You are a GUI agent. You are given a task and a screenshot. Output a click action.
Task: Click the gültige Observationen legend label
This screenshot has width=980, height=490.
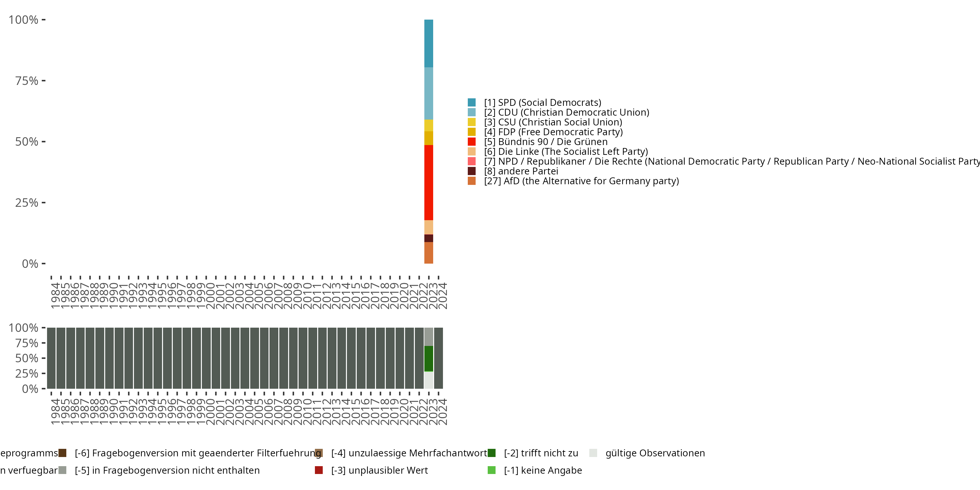pyautogui.click(x=655, y=453)
